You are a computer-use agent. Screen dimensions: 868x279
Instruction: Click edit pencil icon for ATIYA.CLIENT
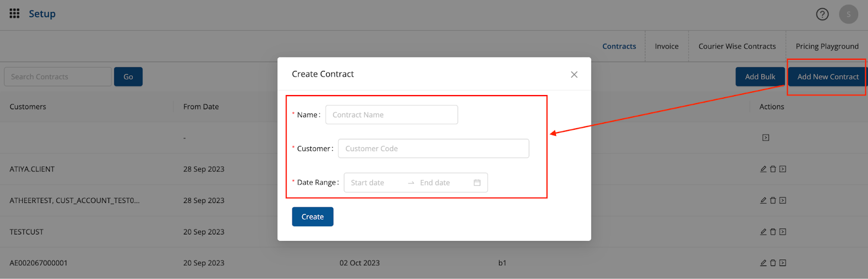[x=763, y=169]
